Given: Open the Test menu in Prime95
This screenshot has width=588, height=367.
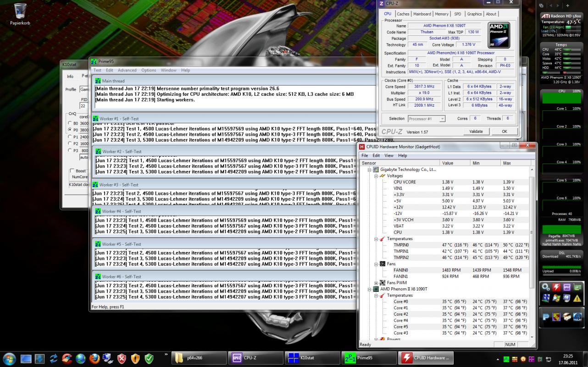Looking at the screenshot, I should pos(98,70).
